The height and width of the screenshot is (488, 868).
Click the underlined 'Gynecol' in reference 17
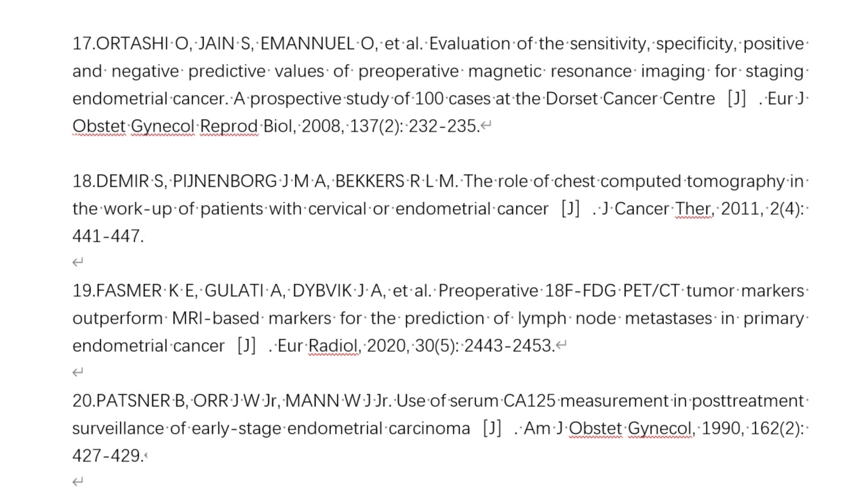[162, 126]
